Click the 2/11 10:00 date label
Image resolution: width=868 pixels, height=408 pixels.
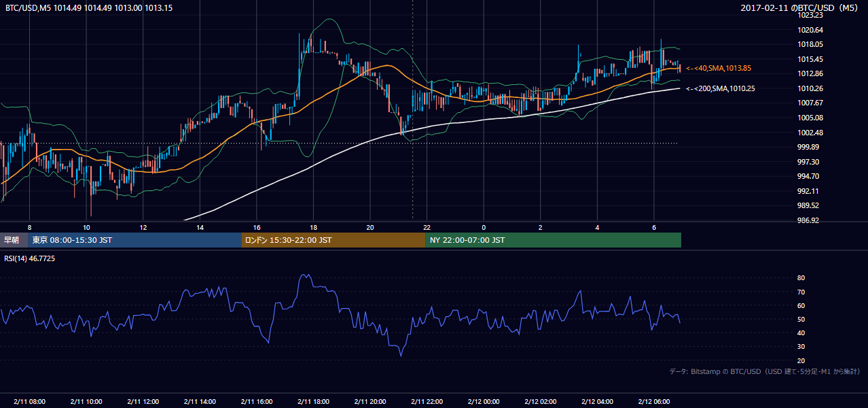86,401
